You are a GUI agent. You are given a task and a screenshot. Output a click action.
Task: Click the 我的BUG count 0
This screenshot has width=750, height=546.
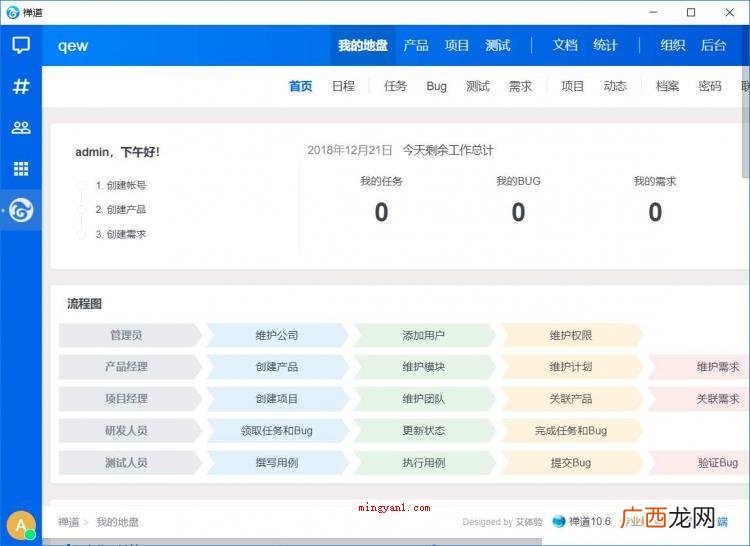tap(518, 212)
